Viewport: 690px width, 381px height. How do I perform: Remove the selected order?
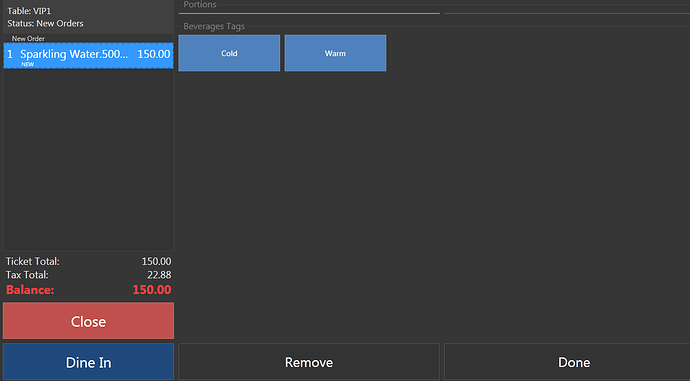tap(309, 362)
